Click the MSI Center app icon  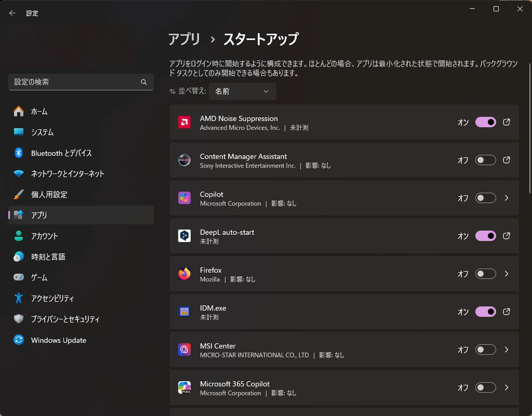pyautogui.click(x=184, y=350)
